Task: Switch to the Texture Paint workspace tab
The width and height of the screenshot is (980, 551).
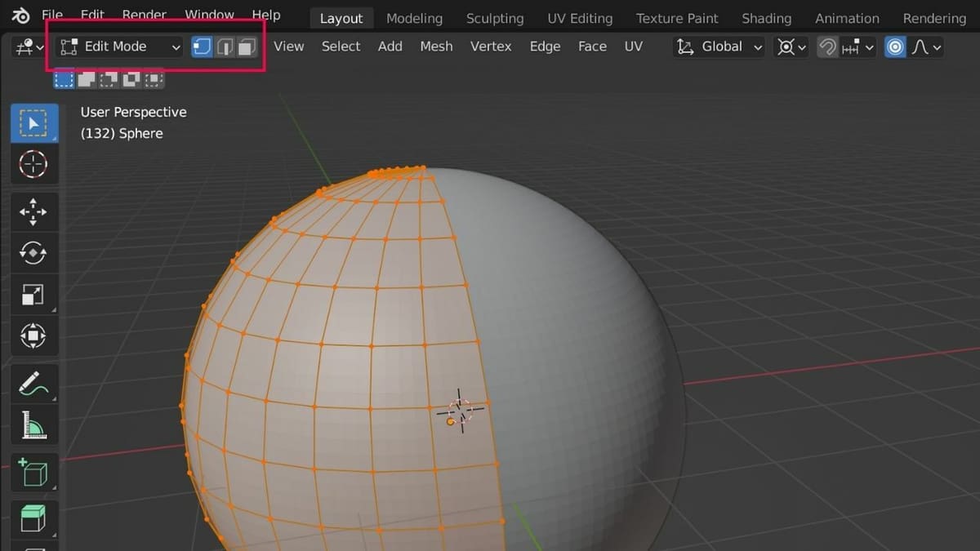Action: tap(677, 18)
